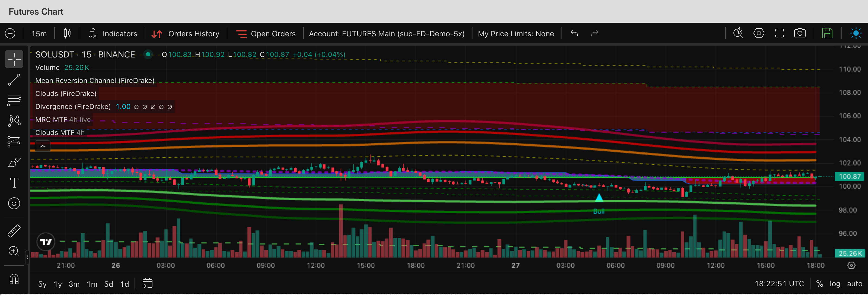Viewport: 868px width, 296px height.
Task: Activate the zoom in tool
Action: point(14,251)
